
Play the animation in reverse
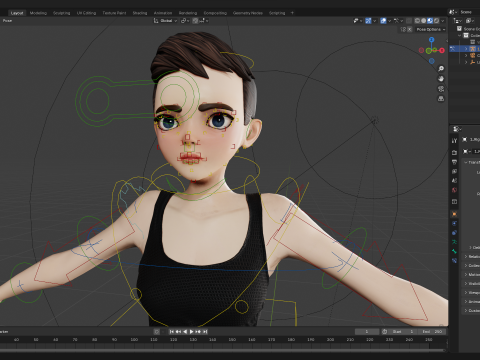click(x=185, y=332)
